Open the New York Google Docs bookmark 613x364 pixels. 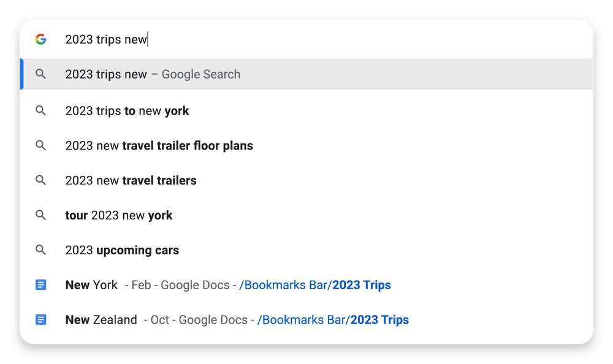pos(92,285)
